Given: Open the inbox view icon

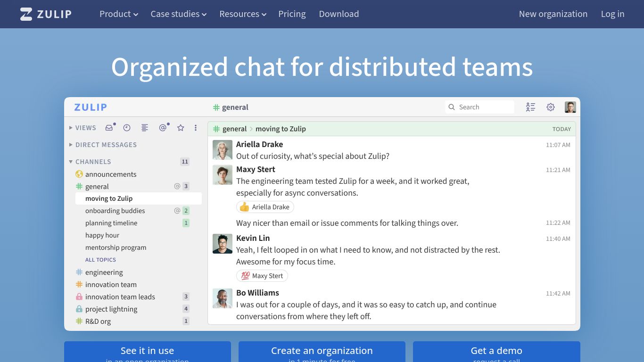Looking at the screenshot, I should point(109,128).
